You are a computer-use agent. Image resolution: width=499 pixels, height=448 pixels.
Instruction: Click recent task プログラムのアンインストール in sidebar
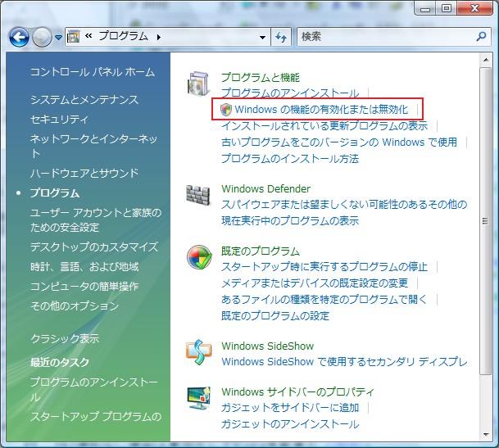tap(94, 390)
